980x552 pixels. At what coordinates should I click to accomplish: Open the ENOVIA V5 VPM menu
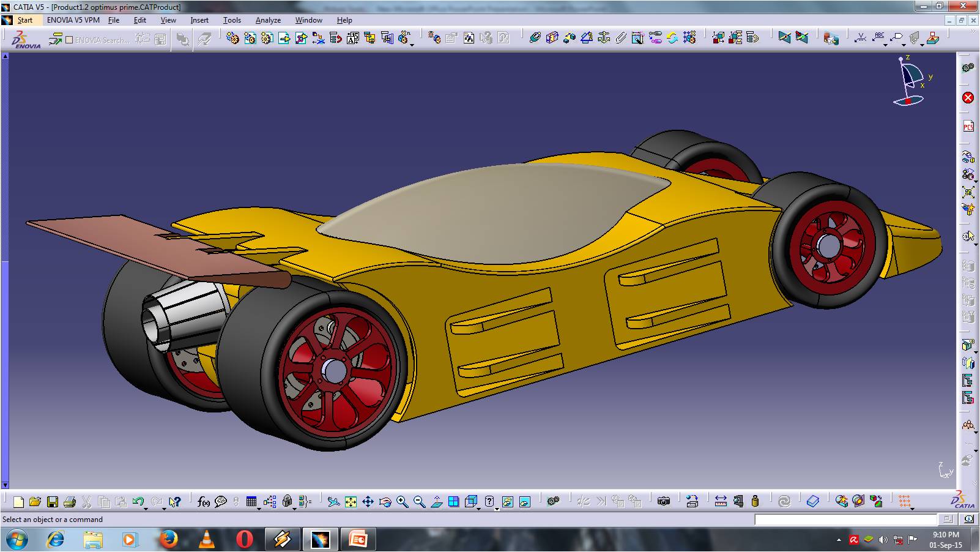tap(73, 20)
